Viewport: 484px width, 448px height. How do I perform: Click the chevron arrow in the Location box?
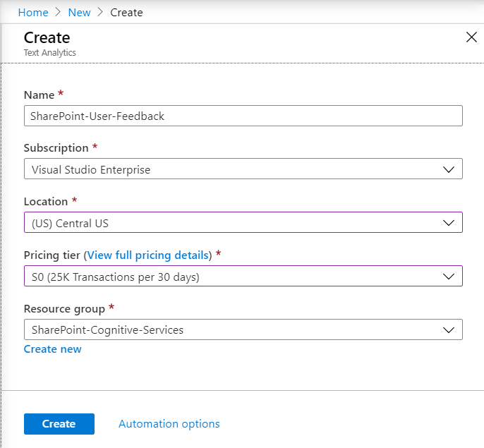pyautogui.click(x=449, y=223)
